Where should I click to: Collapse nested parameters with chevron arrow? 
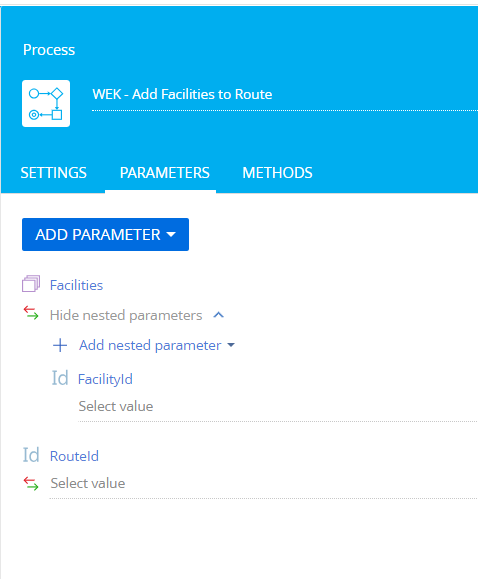coord(219,315)
